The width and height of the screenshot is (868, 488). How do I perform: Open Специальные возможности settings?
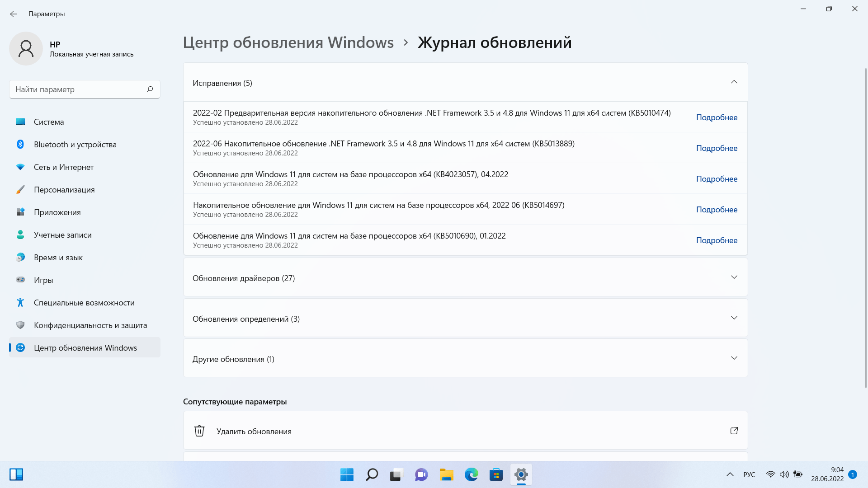(85, 303)
